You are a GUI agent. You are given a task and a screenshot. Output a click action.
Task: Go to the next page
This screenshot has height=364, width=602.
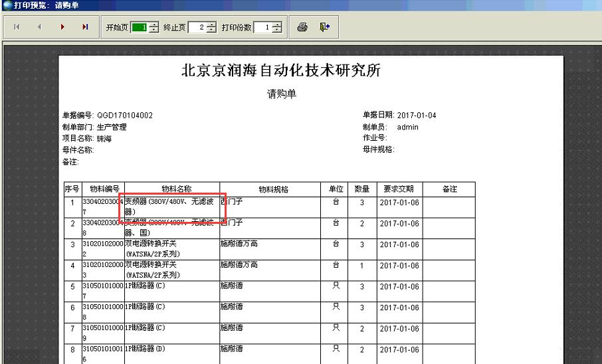click(x=62, y=27)
